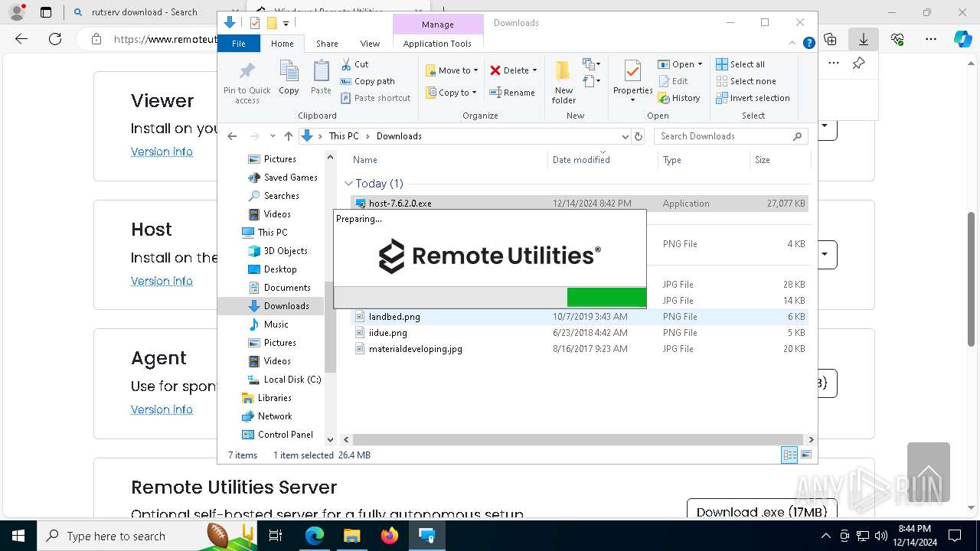Click Network in navigation pane
The height and width of the screenshot is (551, 980).
coord(266,416)
